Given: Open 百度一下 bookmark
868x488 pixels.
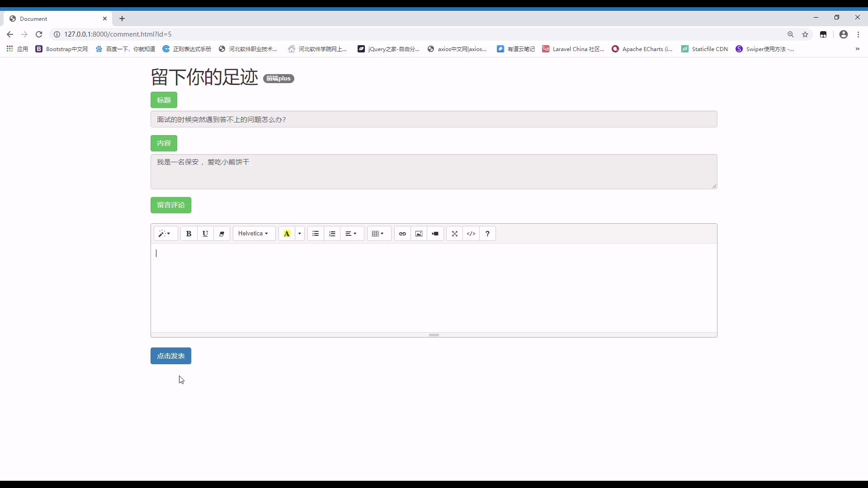Looking at the screenshot, I should [x=125, y=49].
